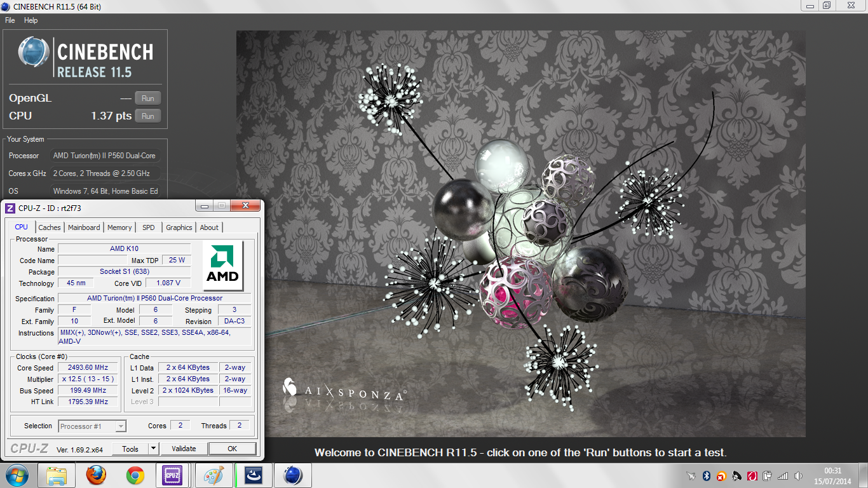Click the Show Desktop strip beside the clock

tap(863, 475)
